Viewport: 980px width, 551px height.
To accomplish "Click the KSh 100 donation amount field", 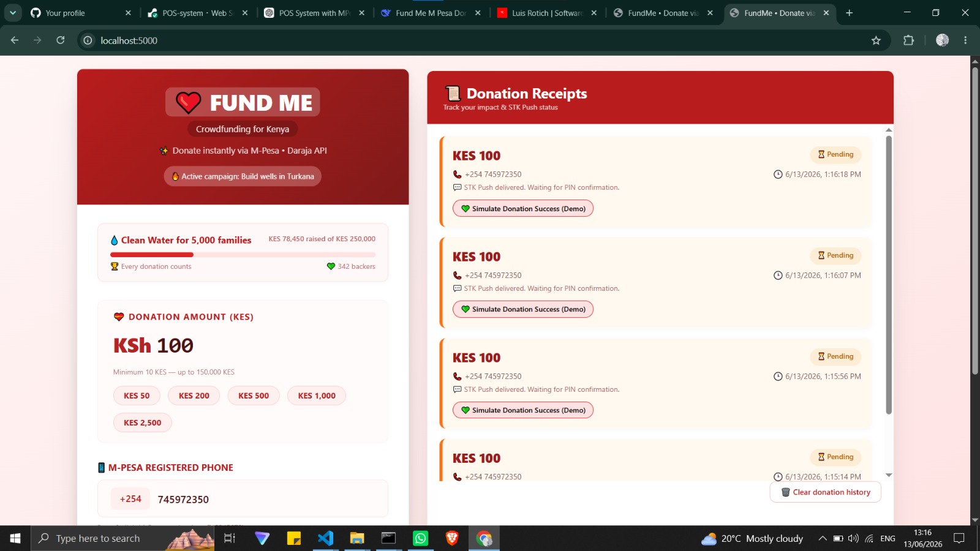I will point(243,345).
